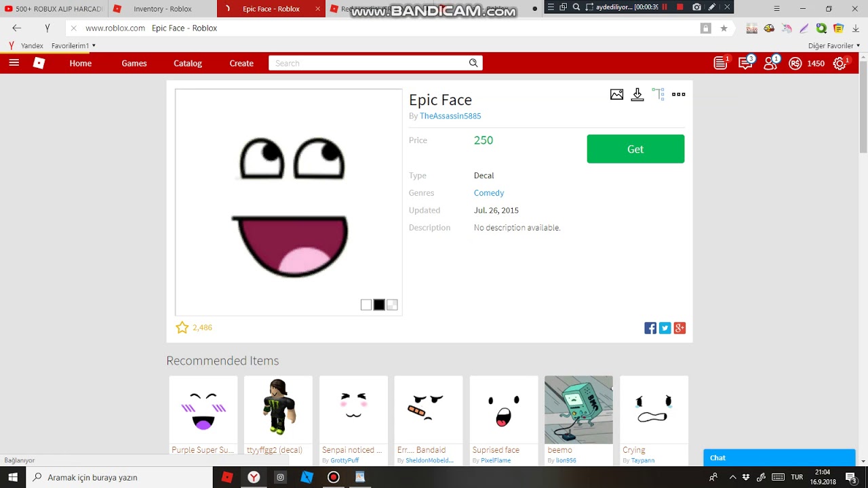Open the Senpai noticed recommended thumbnail
Image resolution: width=868 pixels, height=488 pixels.
click(353, 410)
